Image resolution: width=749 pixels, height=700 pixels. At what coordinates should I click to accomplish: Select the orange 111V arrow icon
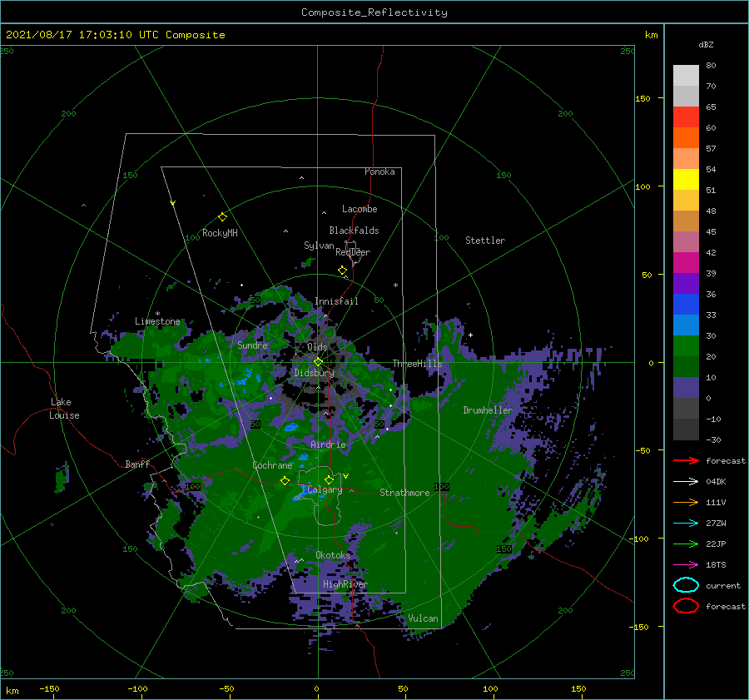coord(686,502)
